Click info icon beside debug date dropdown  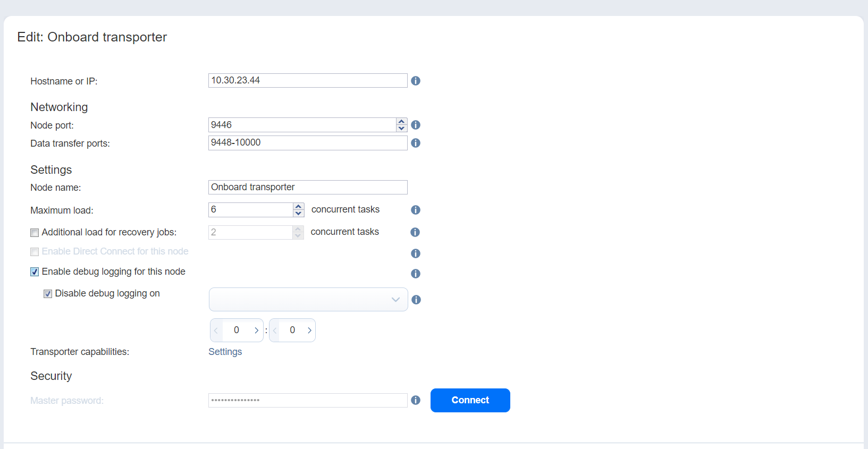click(416, 300)
